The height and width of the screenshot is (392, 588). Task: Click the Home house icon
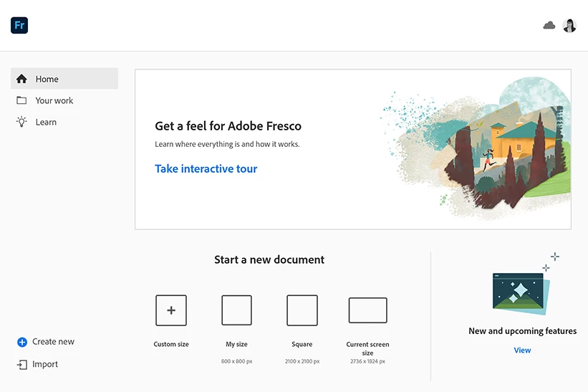21,79
